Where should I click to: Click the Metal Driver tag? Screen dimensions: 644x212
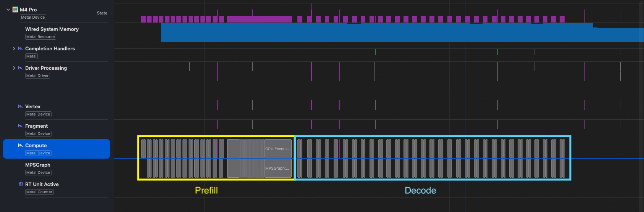tap(37, 76)
